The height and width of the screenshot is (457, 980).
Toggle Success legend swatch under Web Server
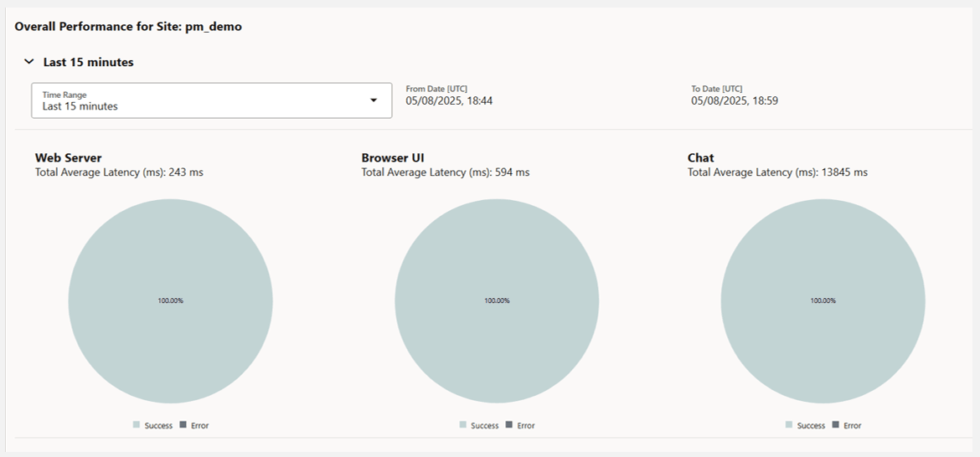point(137,424)
